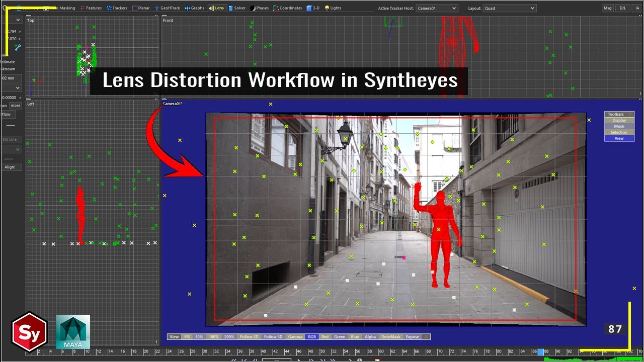Open the Planar room
This screenshot has width=644, height=362.
(x=141, y=8)
